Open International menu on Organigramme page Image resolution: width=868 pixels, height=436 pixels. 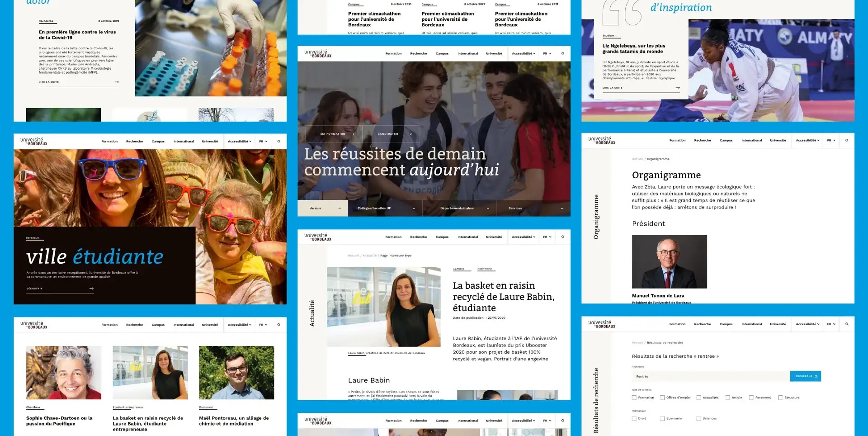point(752,140)
